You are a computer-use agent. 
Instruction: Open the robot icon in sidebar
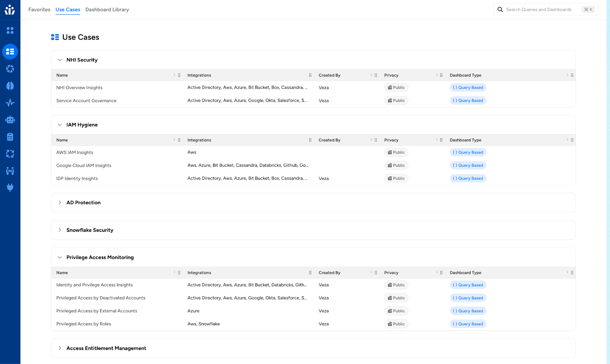(10, 120)
